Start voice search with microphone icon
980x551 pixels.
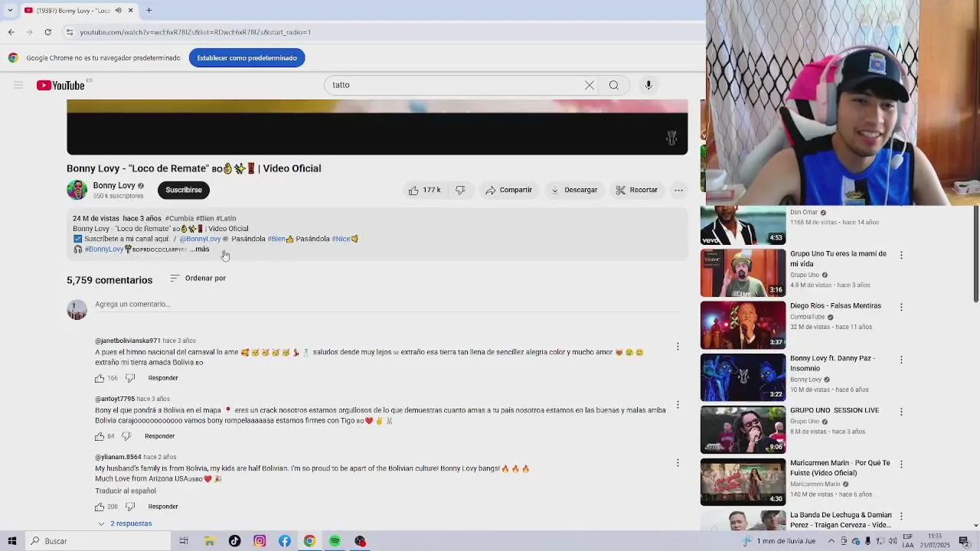coord(648,85)
